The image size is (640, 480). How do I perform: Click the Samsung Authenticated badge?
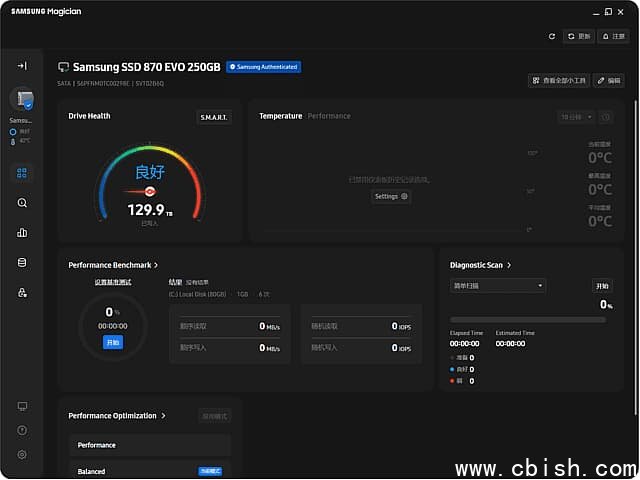click(x=264, y=67)
